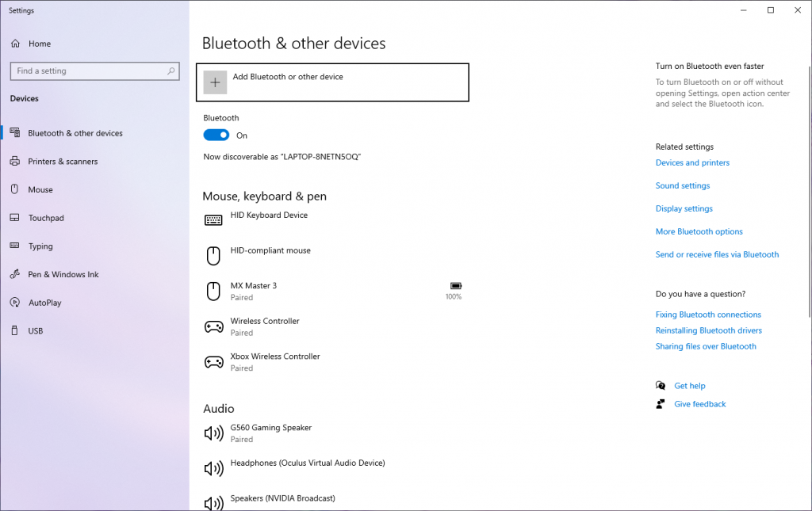Viewport: 812px width, 511px height.
Task: Open the Devices and printers link
Action: (x=692, y=163)
